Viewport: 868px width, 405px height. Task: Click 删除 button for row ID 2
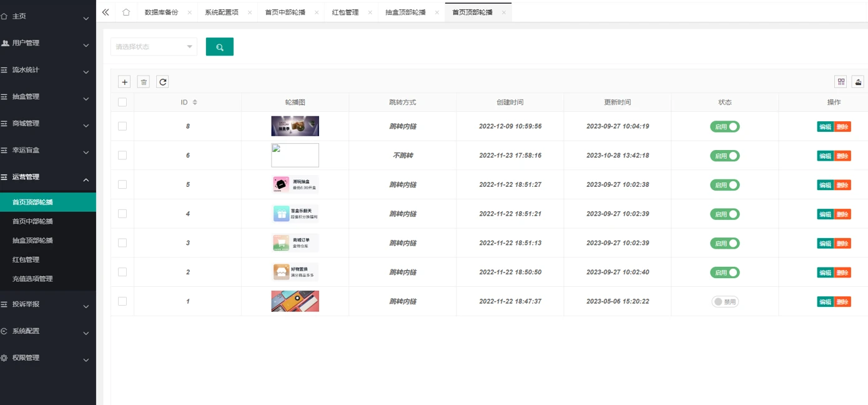pos(842,272)
